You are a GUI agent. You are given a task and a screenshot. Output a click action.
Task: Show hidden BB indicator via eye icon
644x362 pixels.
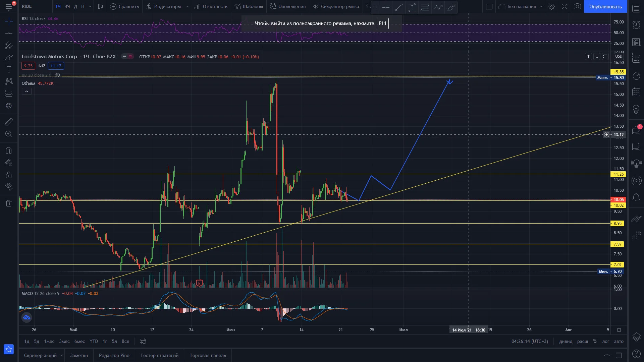(57, 75)
